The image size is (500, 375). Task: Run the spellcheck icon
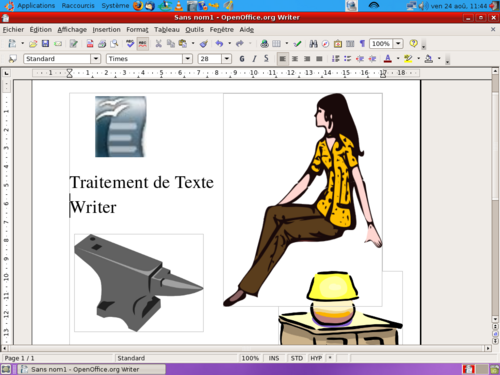[x=130, y=44]
